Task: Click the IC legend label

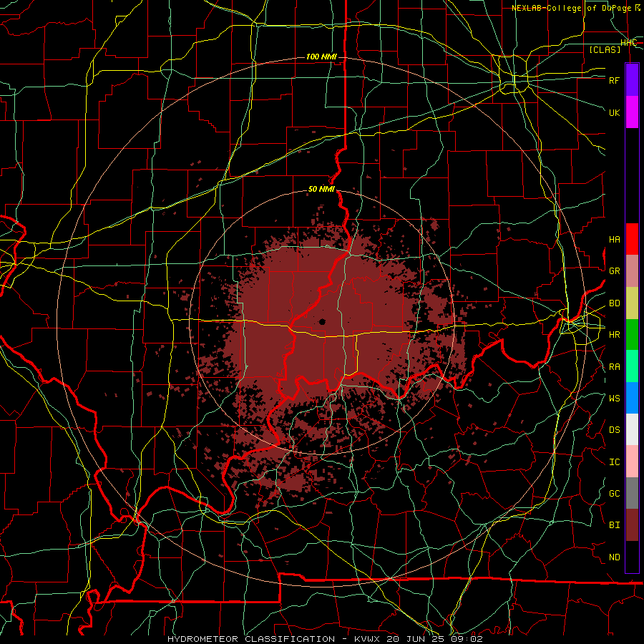Action: tap(614, 462)
